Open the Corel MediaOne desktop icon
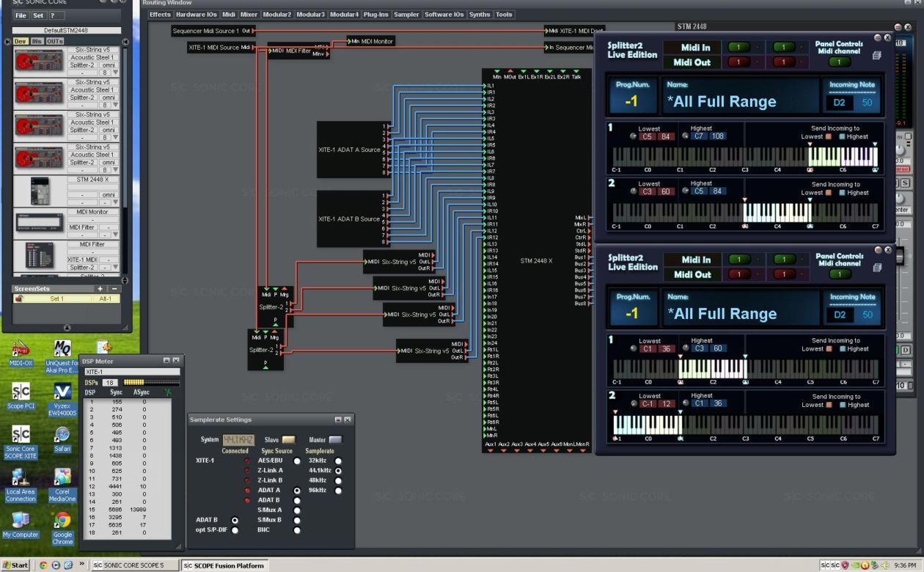This screenshot has height=572, width=924. click(x=62, y=485)
